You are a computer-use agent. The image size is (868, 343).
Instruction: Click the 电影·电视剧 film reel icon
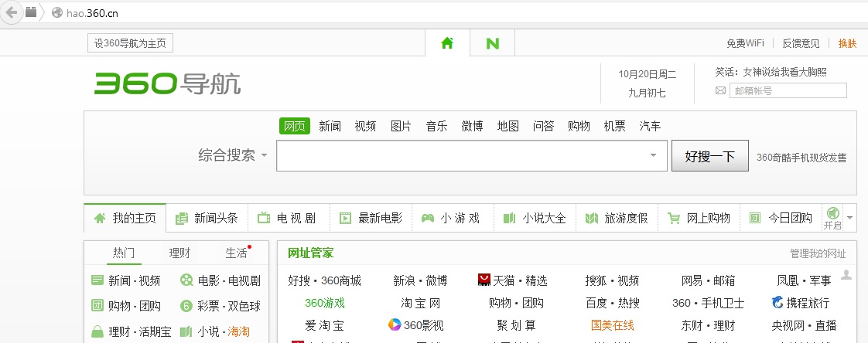[186, 280]
